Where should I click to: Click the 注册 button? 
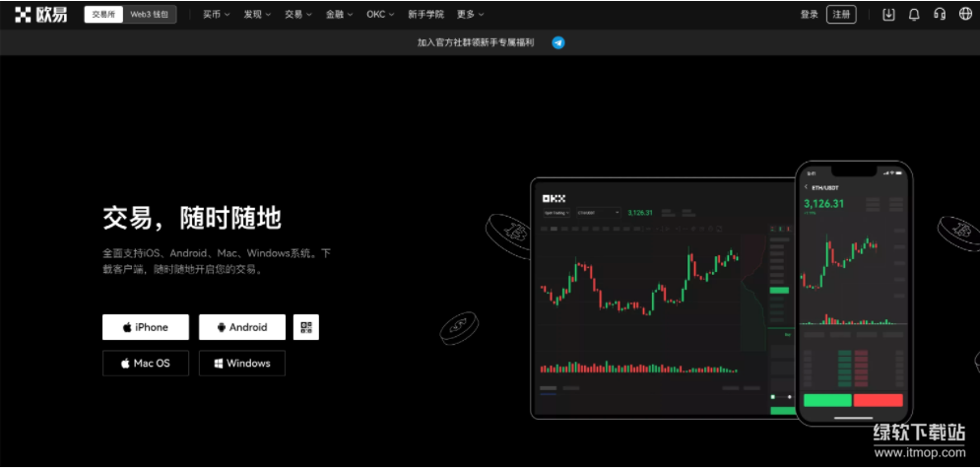coord(841,15)
